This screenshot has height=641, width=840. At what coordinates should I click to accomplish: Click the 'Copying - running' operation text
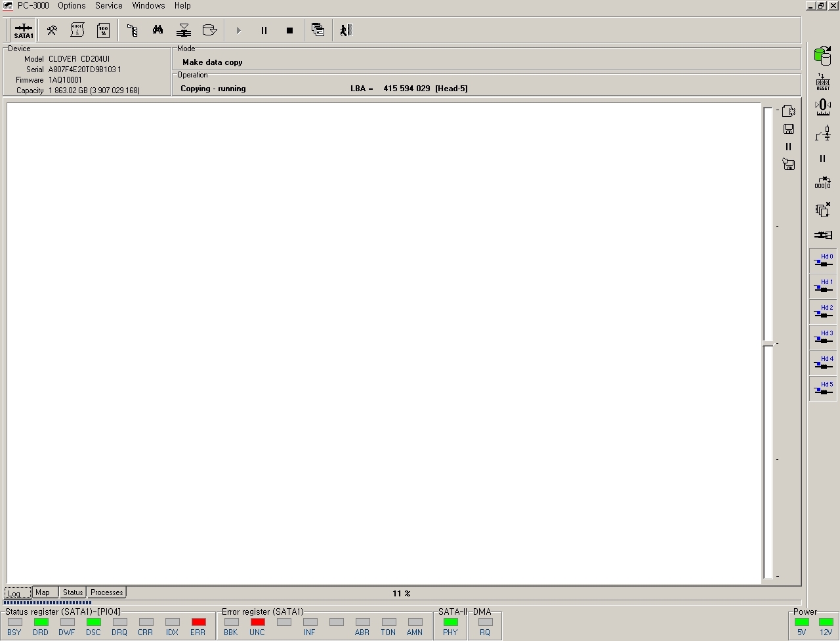pos(213,89)
